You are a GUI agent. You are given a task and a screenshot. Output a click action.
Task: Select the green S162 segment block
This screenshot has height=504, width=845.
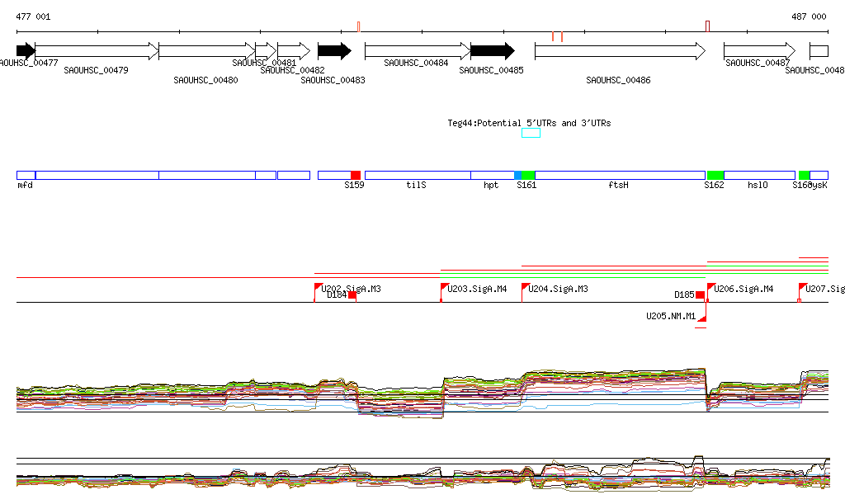715,175
